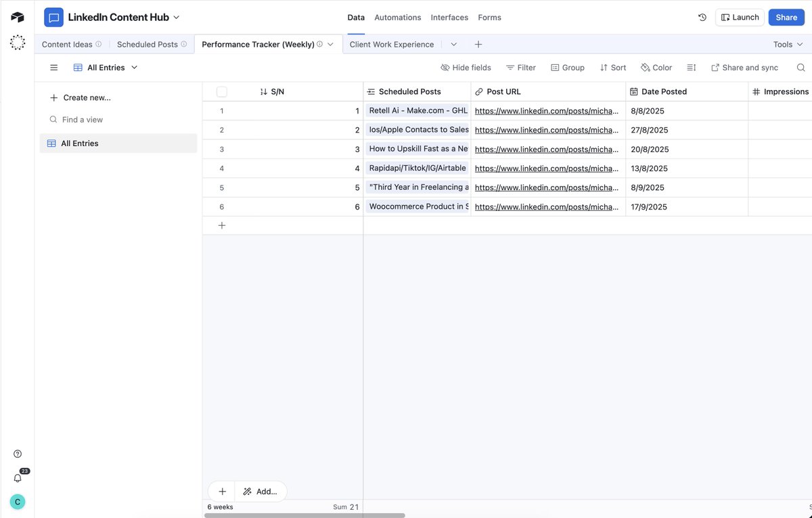The width and height of the screenshot is (812, 518).
Task: Click the Add... AI button
Action: [261, 492]
